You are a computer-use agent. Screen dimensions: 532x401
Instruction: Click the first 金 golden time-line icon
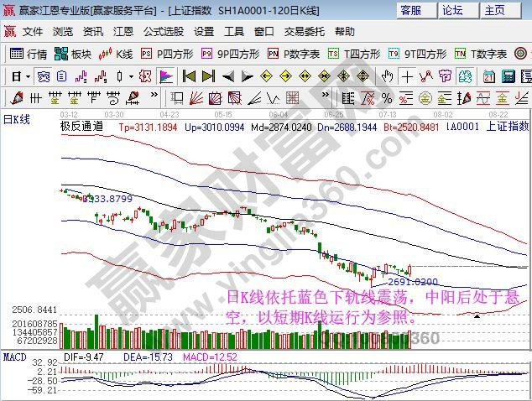pyautogui.click(x=55, y=98)
